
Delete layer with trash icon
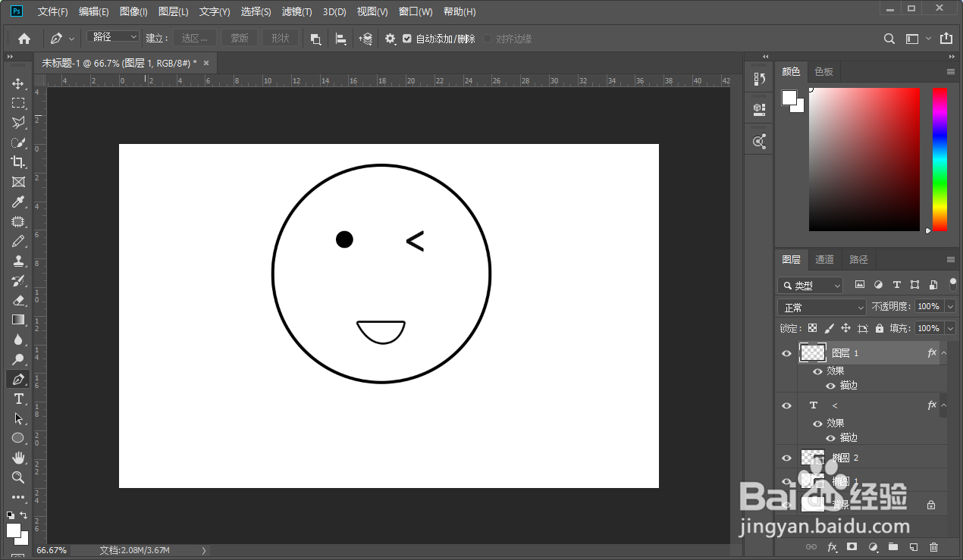pyautogui.click(x=933, y=546)
